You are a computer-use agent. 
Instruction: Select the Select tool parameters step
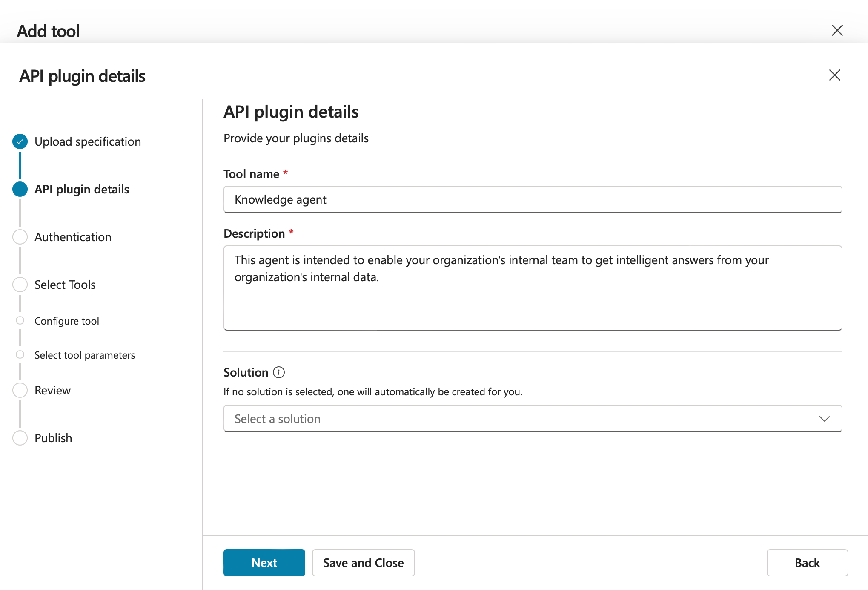pyautogui.click(x=84, y=355)
